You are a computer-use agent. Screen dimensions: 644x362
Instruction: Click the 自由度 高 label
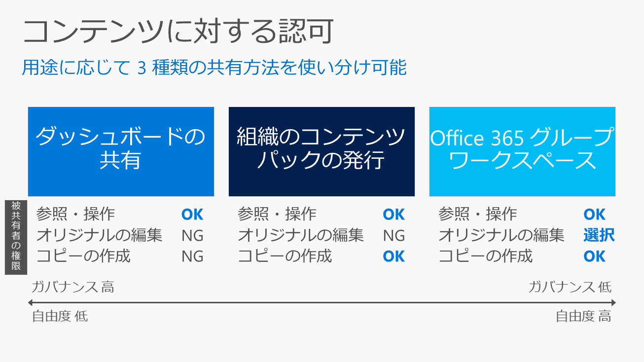pos(583,316)
